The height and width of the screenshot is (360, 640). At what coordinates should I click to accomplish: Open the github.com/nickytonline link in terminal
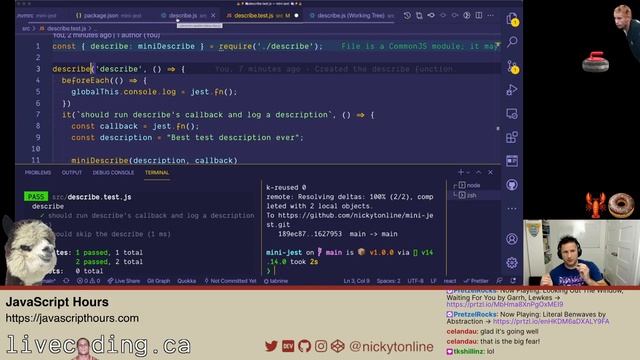tap(350, 220)
